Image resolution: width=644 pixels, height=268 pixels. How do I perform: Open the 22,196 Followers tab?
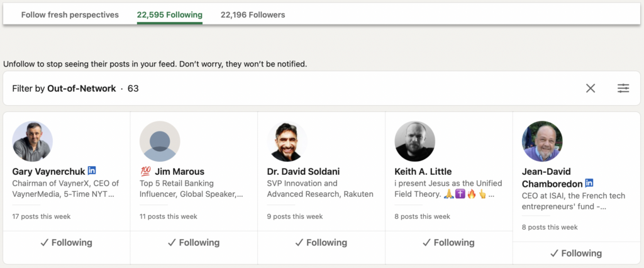pyautogui.click(x=253, y=14)
